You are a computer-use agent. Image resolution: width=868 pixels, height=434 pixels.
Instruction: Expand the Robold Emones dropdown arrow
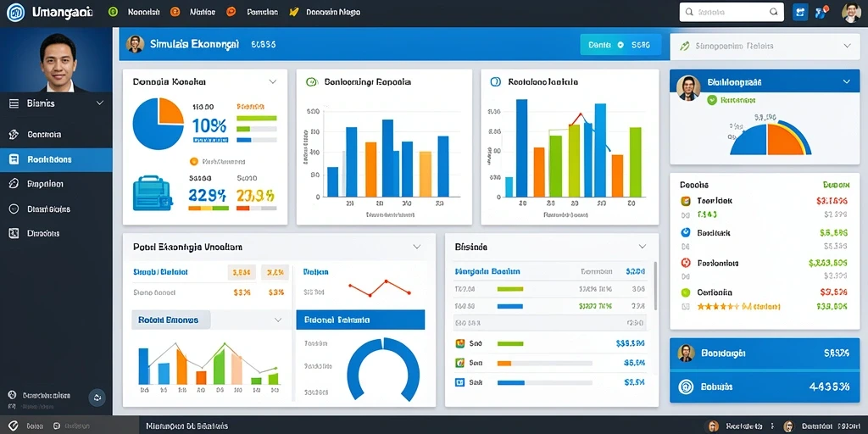278,320
